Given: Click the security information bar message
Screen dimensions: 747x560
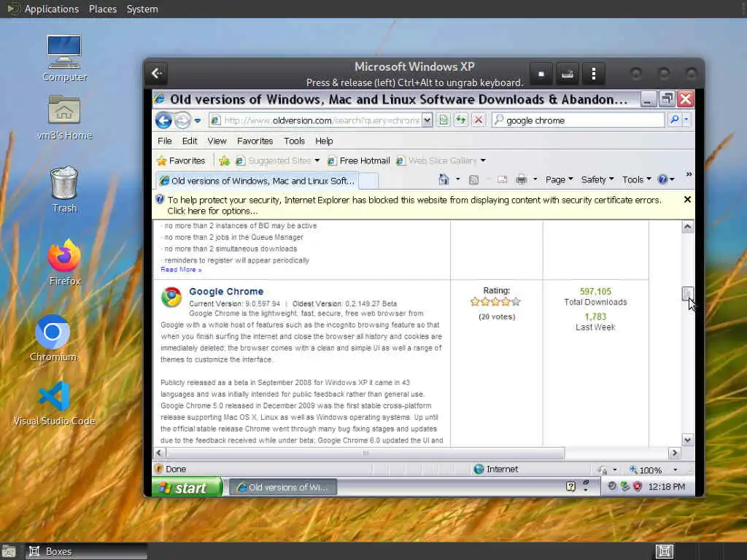Looking at the screenshot, I should click(414, 205).
